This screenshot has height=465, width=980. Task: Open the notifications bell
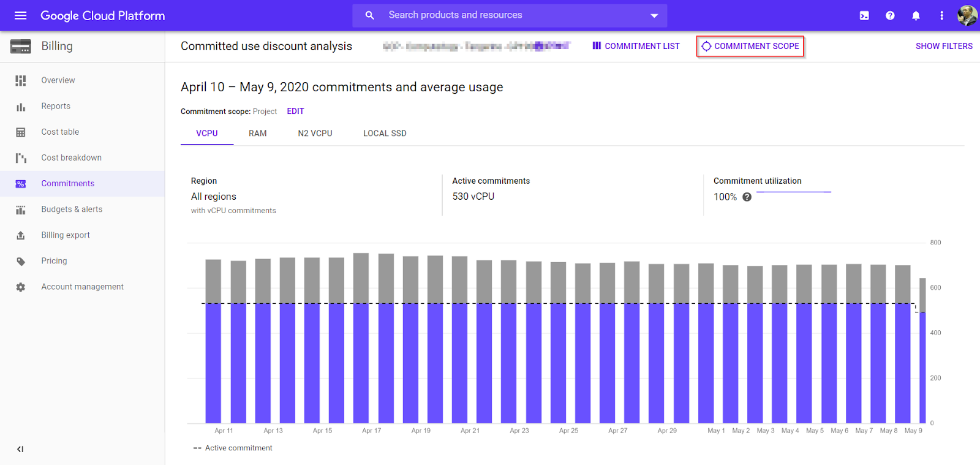916,16
